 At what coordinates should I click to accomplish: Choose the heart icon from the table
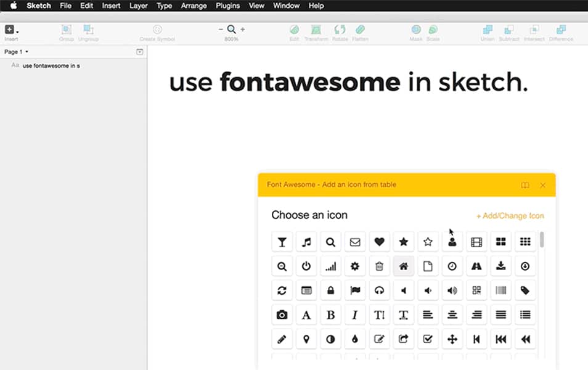click(x=379, y=241)
